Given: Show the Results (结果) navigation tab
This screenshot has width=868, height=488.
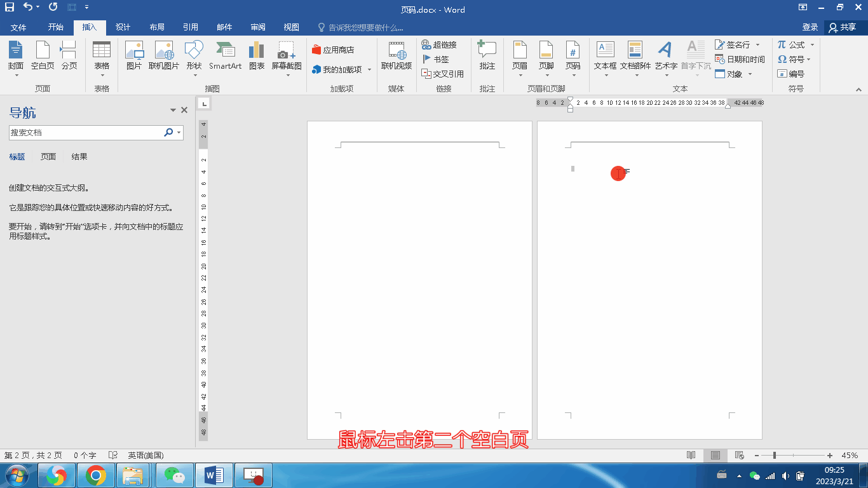Looking at the screenshot, I should click(79, 156).
